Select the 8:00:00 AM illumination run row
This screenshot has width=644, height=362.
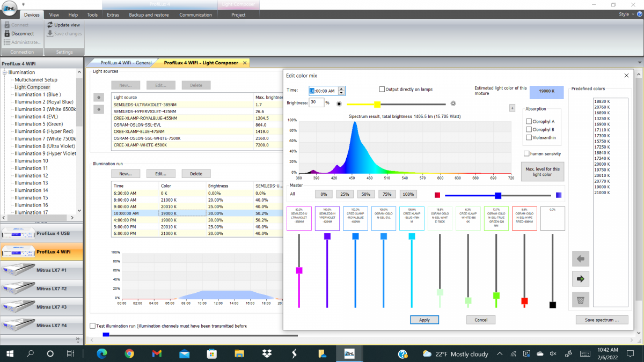pyautogui.click(x=197, y=200)
